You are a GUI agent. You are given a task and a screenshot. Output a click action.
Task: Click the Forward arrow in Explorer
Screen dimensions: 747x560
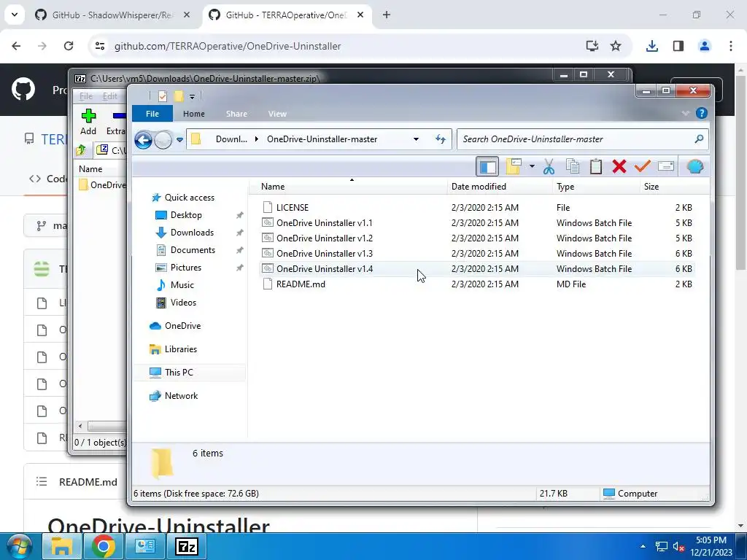coord(163,140)
